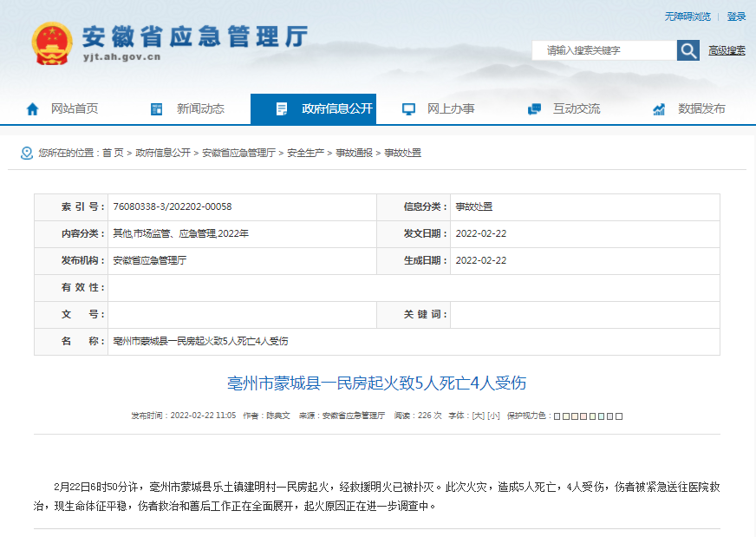This screenshot has width=756, height=537.
Task: Open the 新闻动态 navigation tab
Action: coord(200,109)
